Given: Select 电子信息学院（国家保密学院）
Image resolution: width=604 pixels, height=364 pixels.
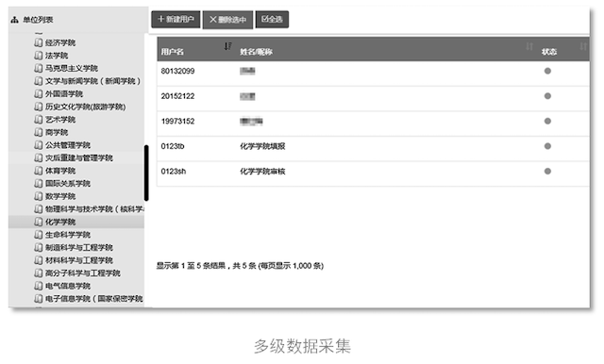Looking at the screenshot, I should click(94, 299).
